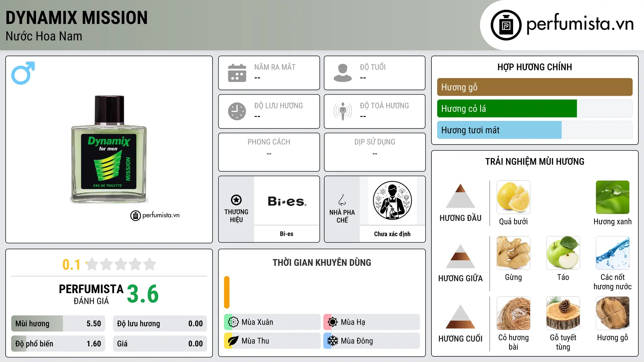Click the perfumista.vn site name in header
Viewport: 644px width, 362px height.
(x=580, y=24)
